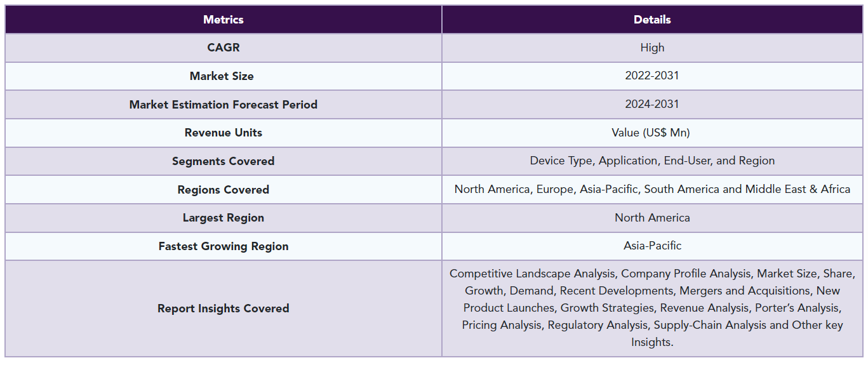
Task: Select the Regions Covered label
Action: (224, 190)
